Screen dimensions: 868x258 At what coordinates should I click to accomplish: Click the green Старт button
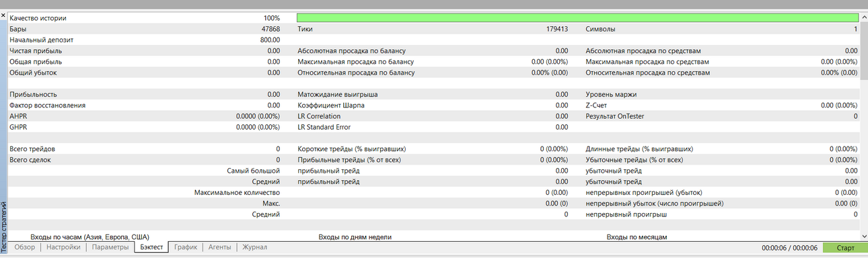(x=845, y=248)
